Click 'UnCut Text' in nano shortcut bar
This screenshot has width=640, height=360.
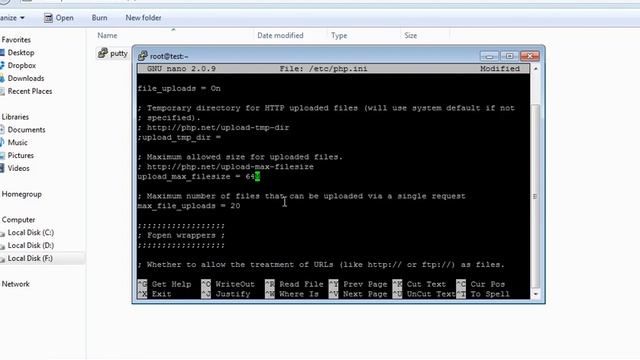(x=431, y=294)
